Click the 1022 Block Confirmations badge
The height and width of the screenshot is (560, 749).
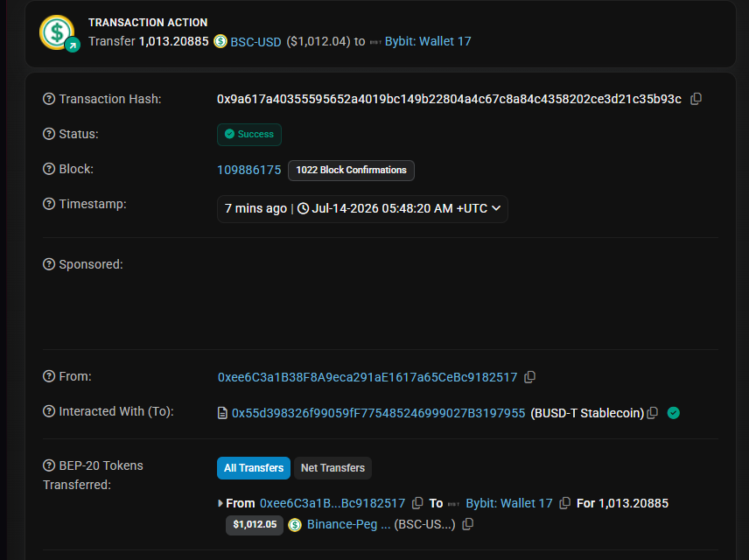point(351,170)
